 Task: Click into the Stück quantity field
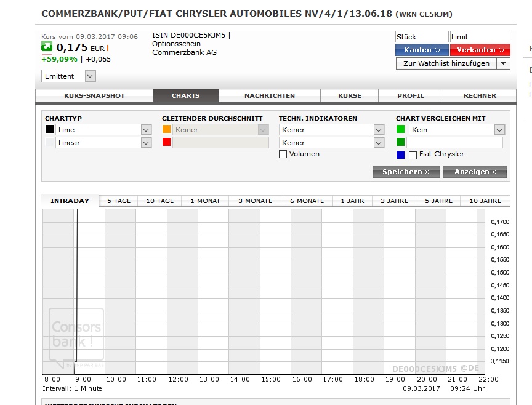421,37
